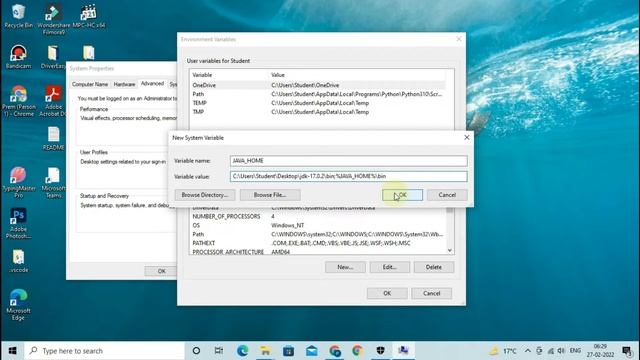Click OK in the Environment Variables window
Viewport: 640px width, 360px height.
(x=387, y=293)
